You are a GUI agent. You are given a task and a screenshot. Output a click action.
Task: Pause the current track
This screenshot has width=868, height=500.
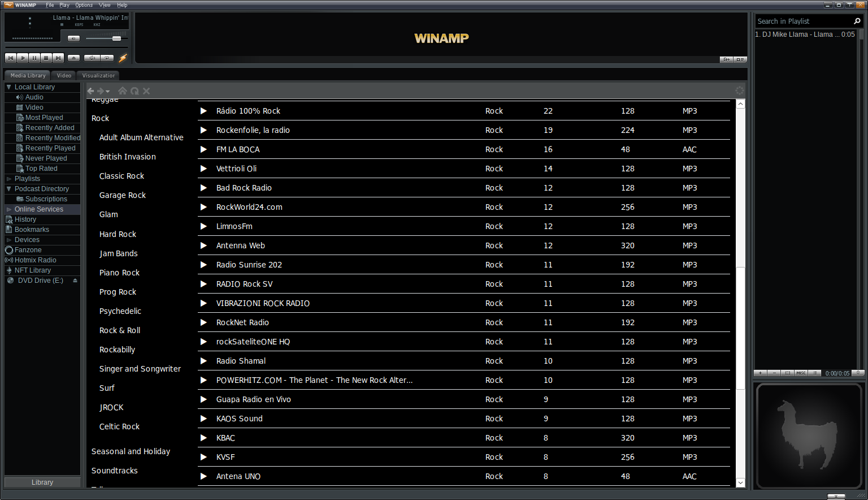[34, 58]
